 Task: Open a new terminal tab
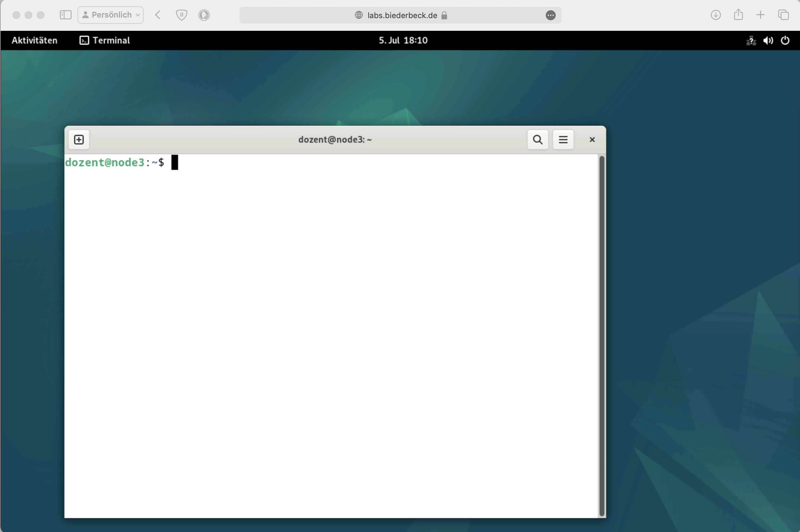(x=79, y=139)
